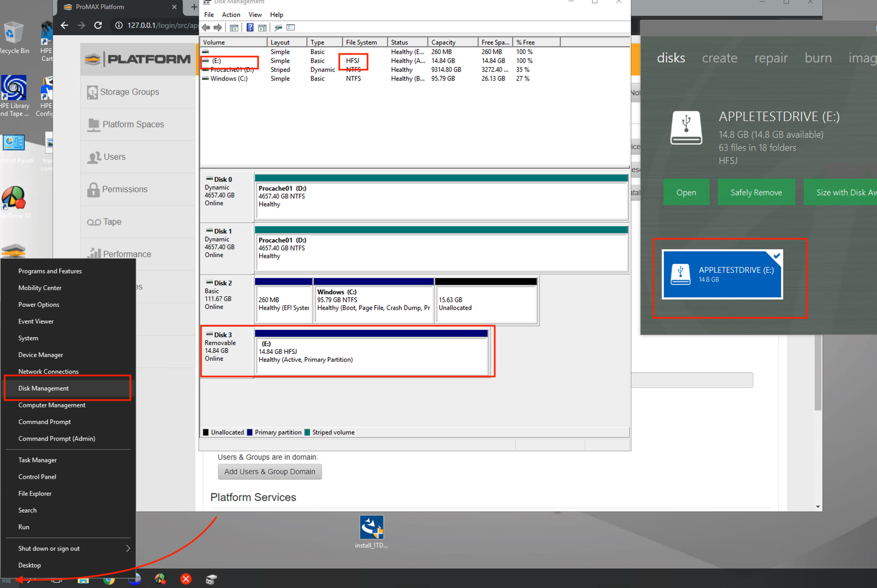Click the Safely Remove button
877x588 pixels.
(756, 192)
